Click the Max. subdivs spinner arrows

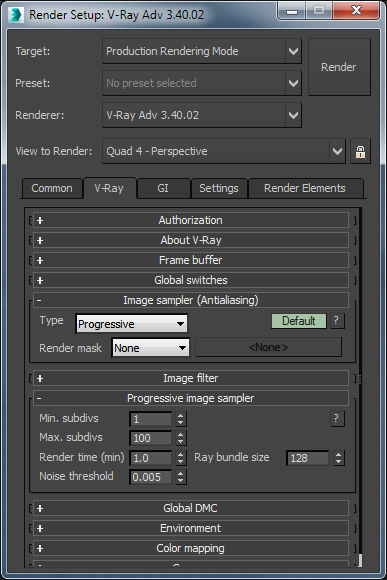point(180,438)
